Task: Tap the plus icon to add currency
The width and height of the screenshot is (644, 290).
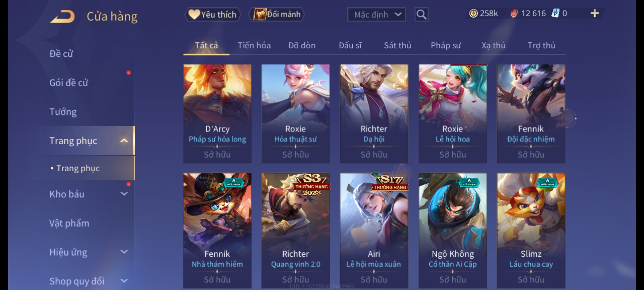Action: coord(595,13)
